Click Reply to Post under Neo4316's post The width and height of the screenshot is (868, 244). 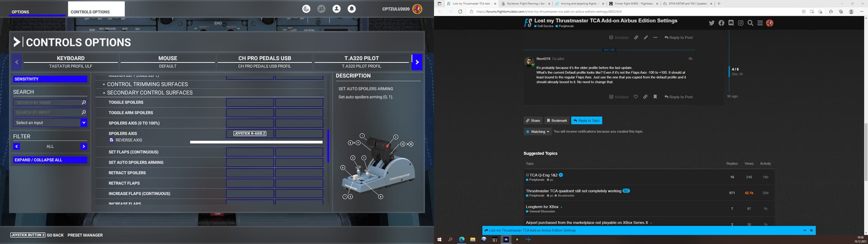(678, 97)
